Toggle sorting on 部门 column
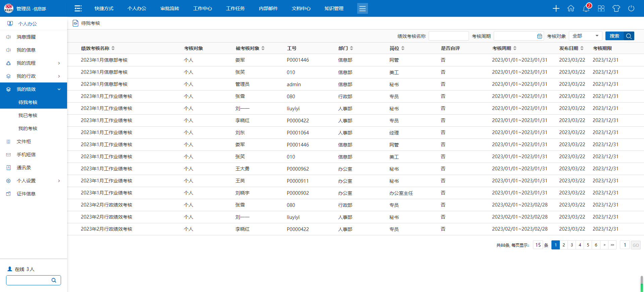Screen dimensions: 644x292 pos(352,48)
